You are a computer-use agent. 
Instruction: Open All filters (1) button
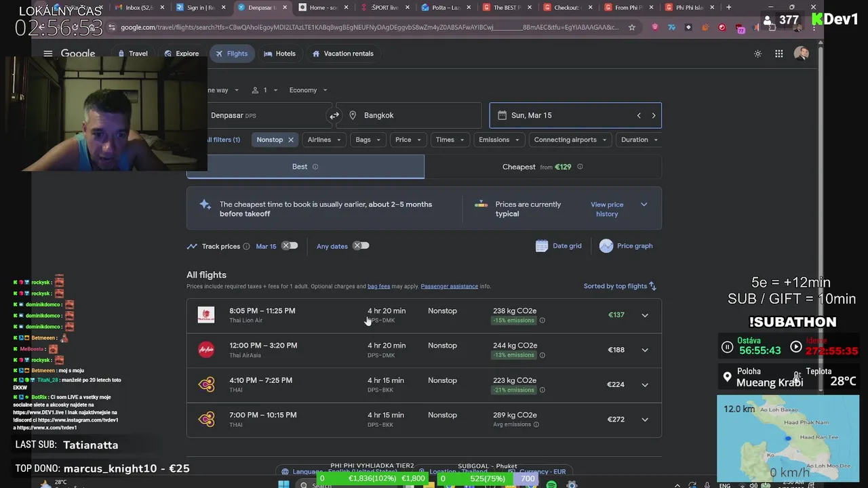[223, 140]
